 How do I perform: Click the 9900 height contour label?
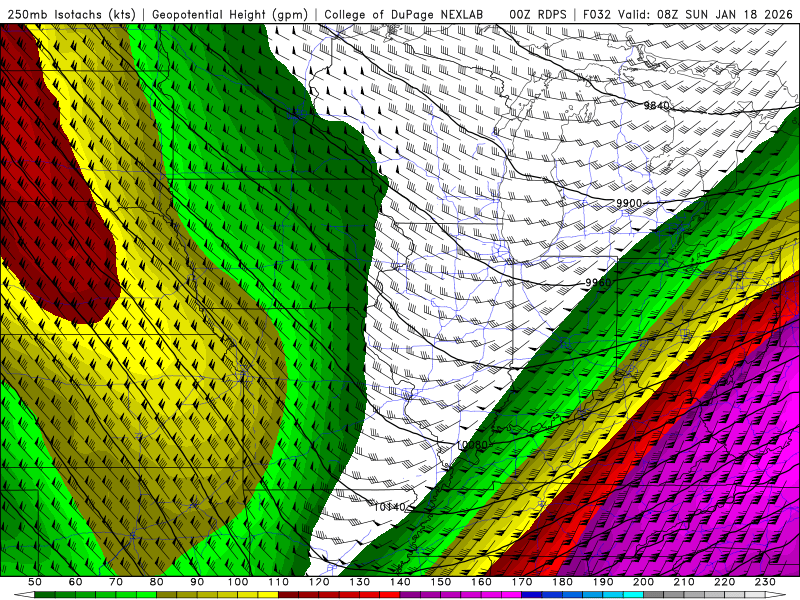(629, 203)
